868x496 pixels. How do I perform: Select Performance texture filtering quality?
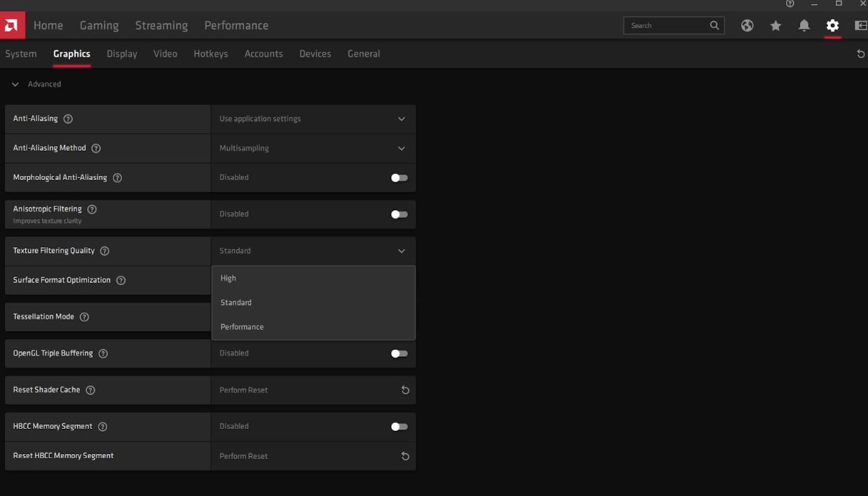click(242, 326)
